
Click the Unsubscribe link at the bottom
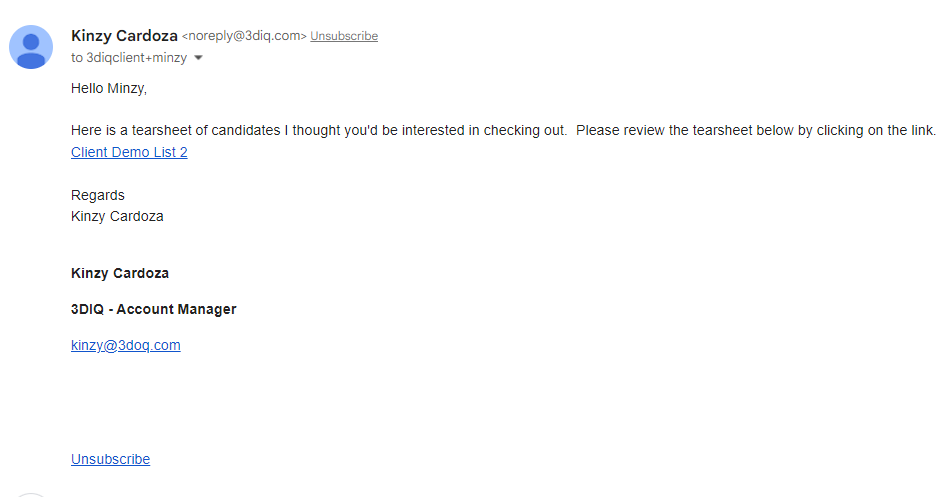point(110,459)
